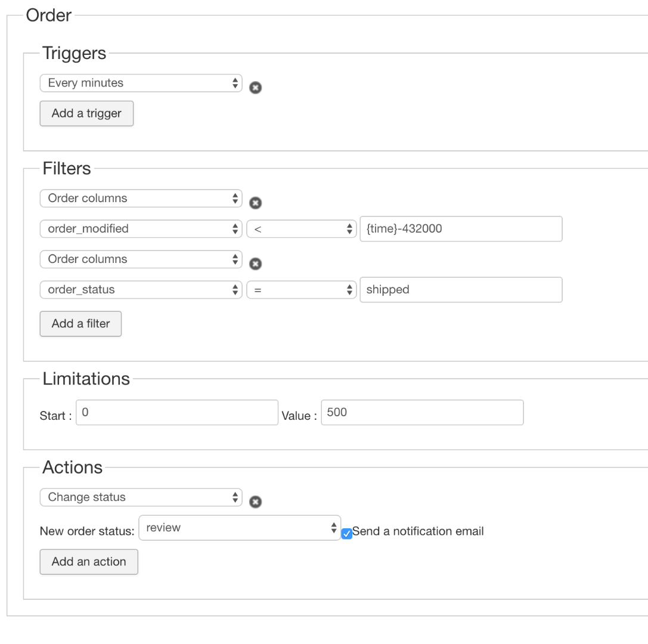Open the New order status dropdown

240,528
